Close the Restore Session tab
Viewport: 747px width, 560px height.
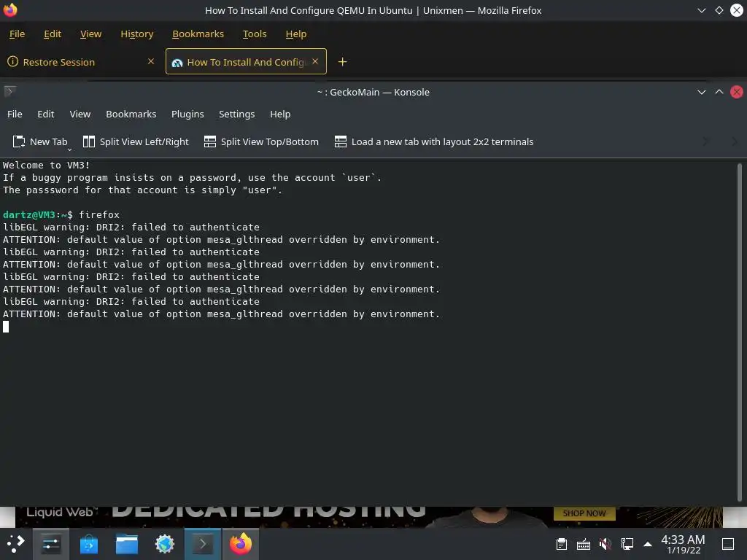point(150,61)
